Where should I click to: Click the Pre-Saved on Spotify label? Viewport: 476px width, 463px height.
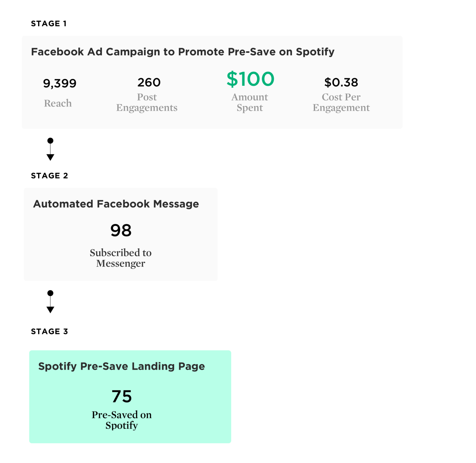tap(121, 420)
